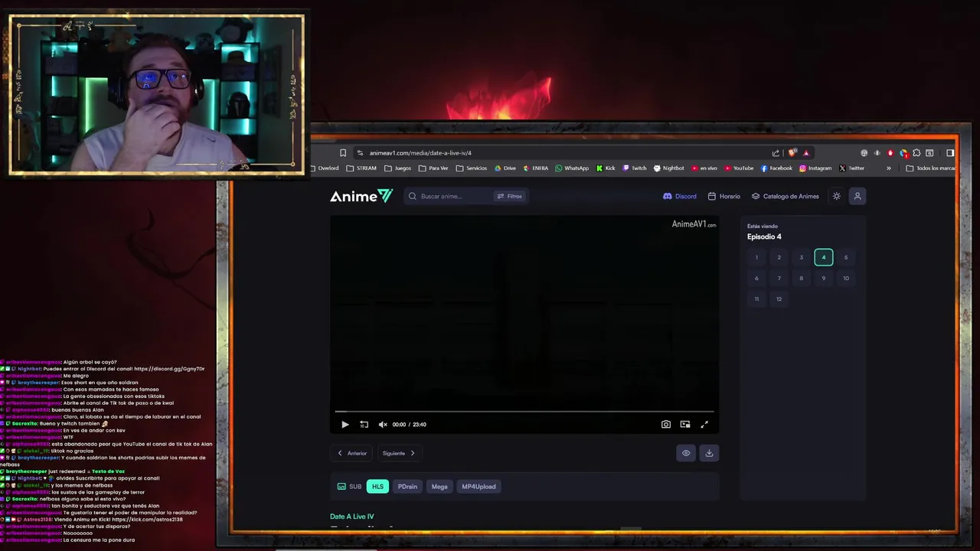Screen dimensions: 980x551
Task: Toggle light/dark theme sun icon
Action: pos(836,196)
